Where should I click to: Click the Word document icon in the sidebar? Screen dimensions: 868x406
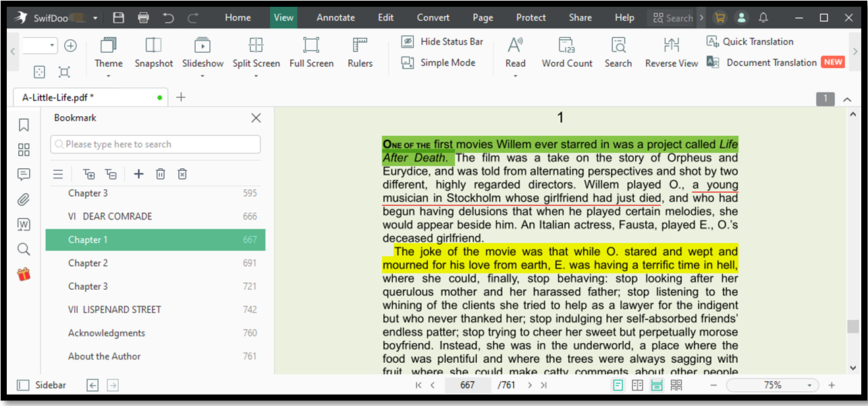24,225
